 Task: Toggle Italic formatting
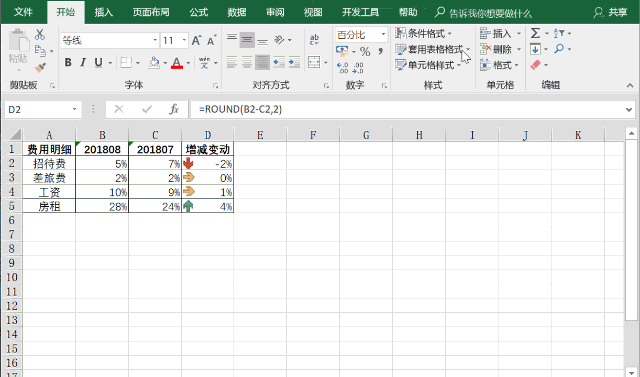coord(83,62)
